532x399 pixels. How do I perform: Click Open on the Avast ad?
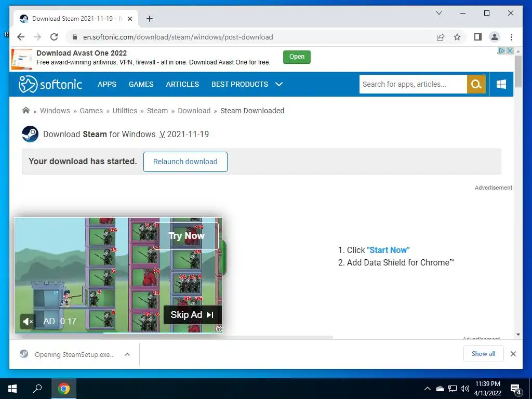coord(297,57)
